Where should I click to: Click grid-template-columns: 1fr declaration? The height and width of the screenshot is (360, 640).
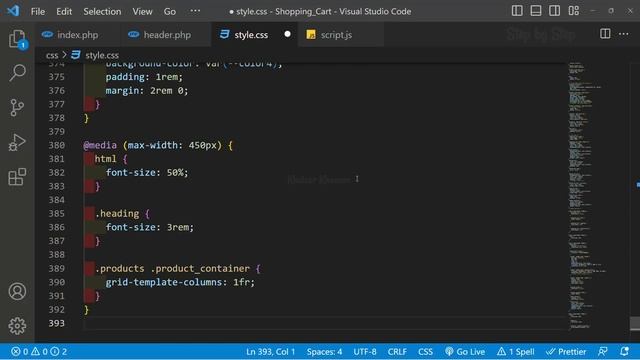pyautogui.click(x=180, y=282)
